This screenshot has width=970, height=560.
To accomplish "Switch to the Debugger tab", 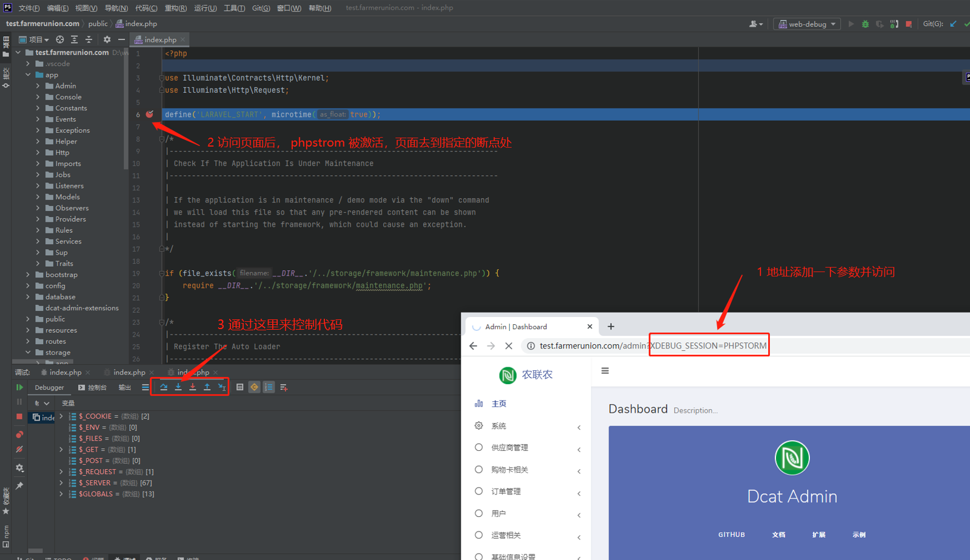I will (49, 387).
